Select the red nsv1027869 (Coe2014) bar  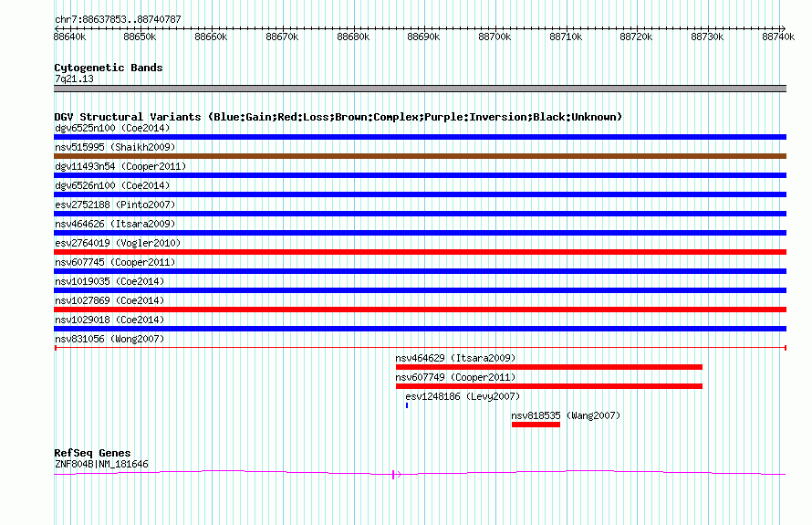pos(420,310)
